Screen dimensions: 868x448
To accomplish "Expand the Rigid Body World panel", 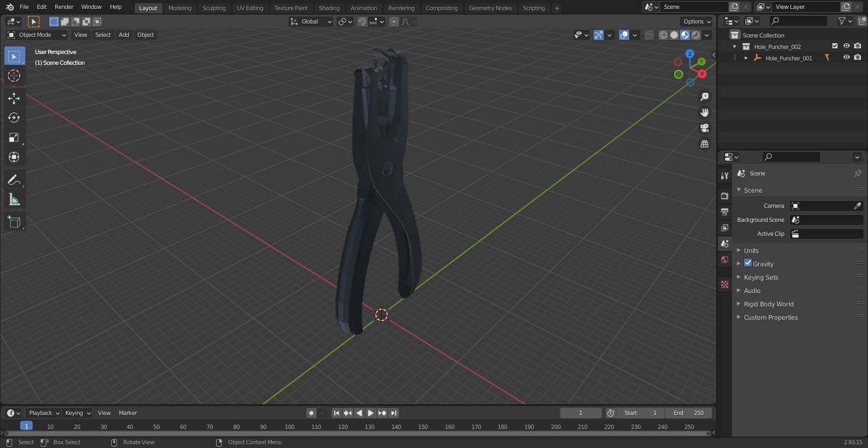I will click(x=768, y=304).
